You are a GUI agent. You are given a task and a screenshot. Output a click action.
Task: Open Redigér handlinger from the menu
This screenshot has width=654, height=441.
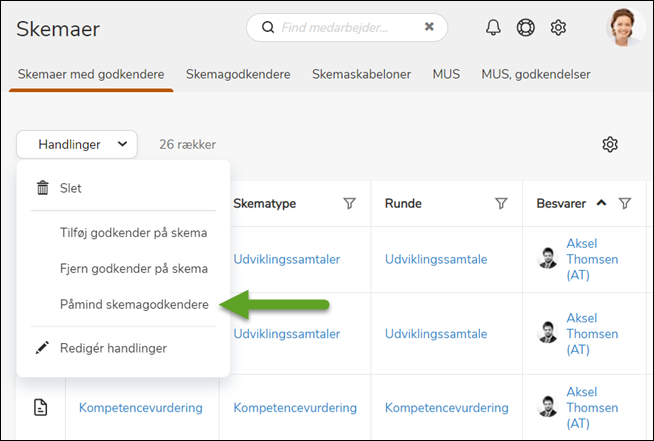click(113, 348)
